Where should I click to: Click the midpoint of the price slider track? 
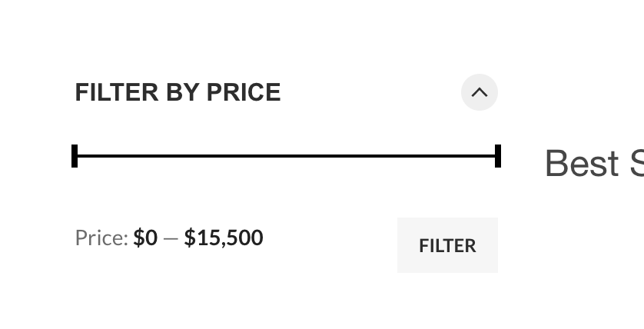(x=286, y=155)
